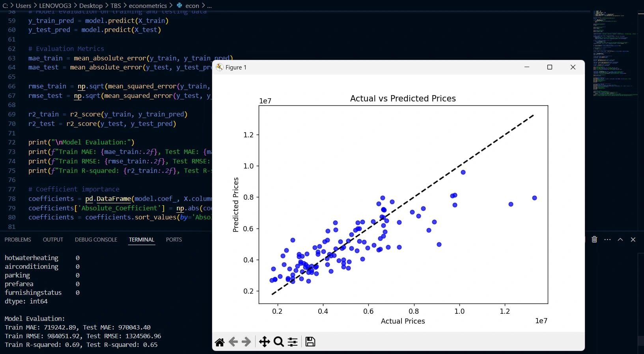
Task: Switch to the PROBLEMS tab
Action: [x=18, y=240]
